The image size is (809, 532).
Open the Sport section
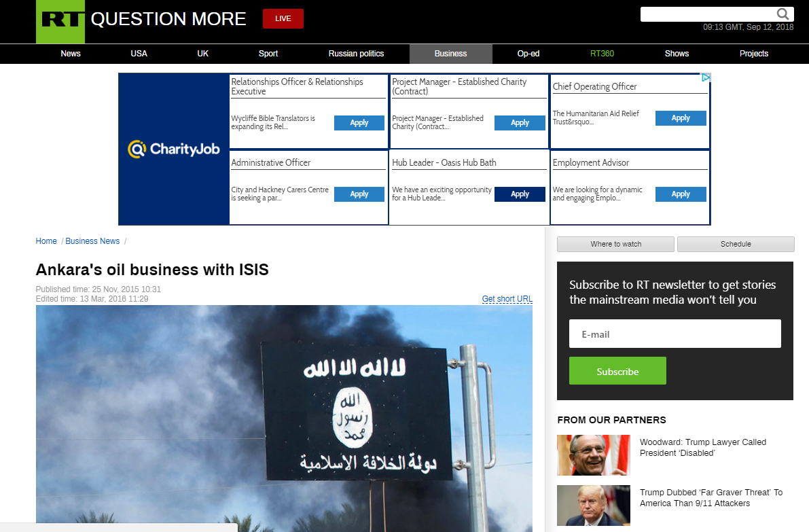point(268,54)
